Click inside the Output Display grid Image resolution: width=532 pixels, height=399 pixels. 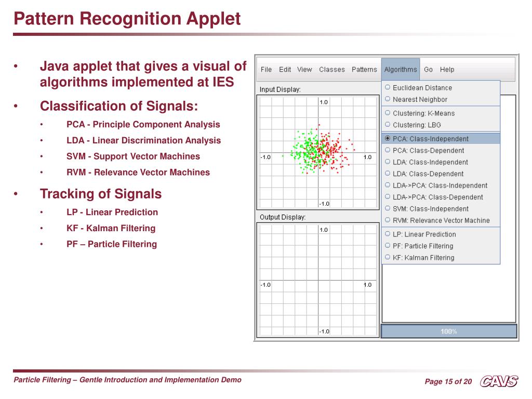pos(318,280)
